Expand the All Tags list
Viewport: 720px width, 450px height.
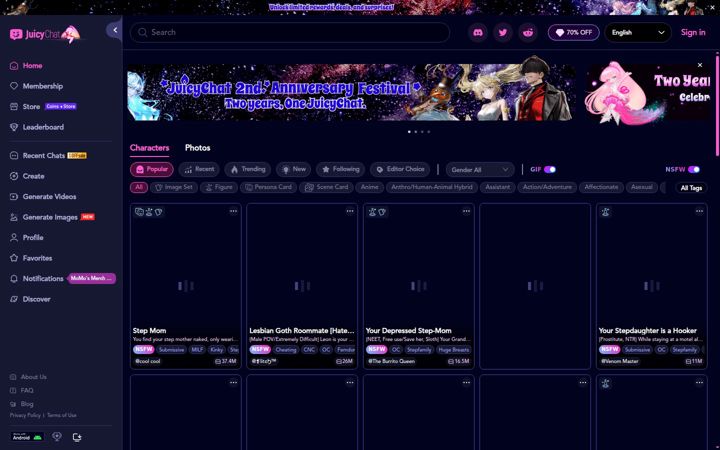691,188
